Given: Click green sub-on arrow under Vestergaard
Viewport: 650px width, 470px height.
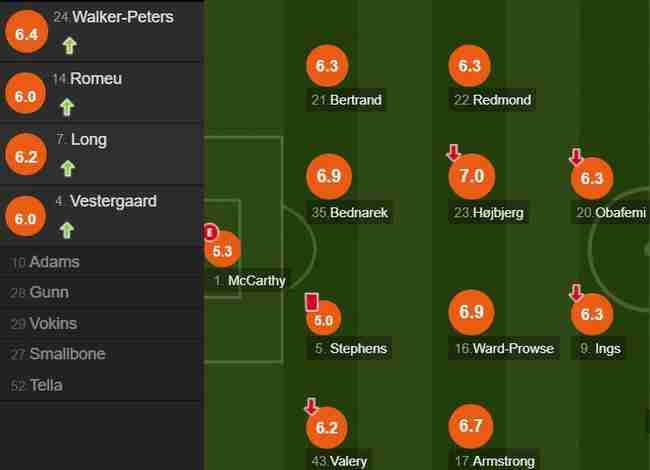Looking at the screenshot, I should coord(67,230).
